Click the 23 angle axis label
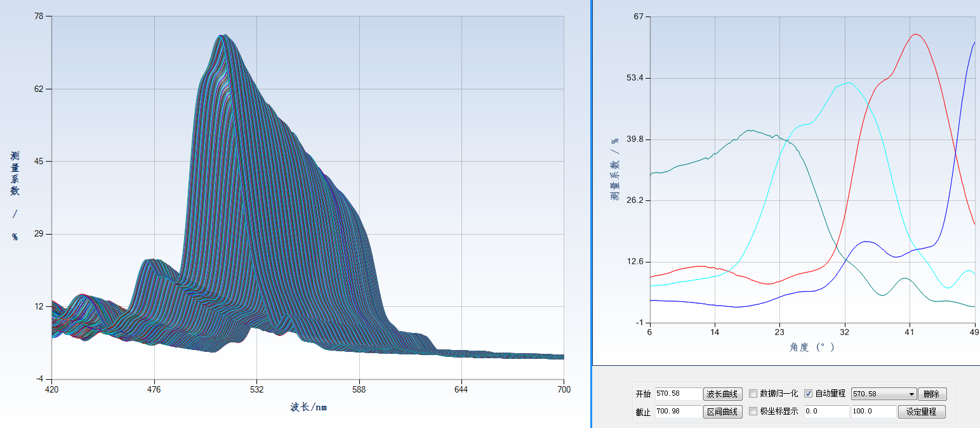Screen dimensions: 980x428 pos(780,332)
